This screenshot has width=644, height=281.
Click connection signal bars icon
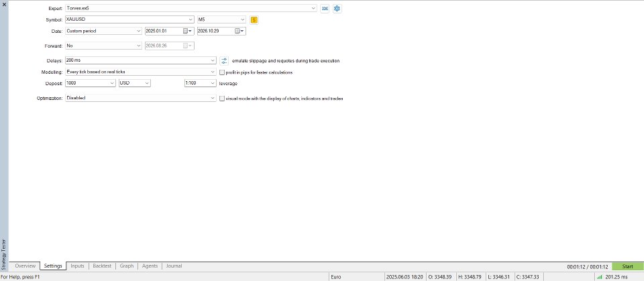click(599, 277)
